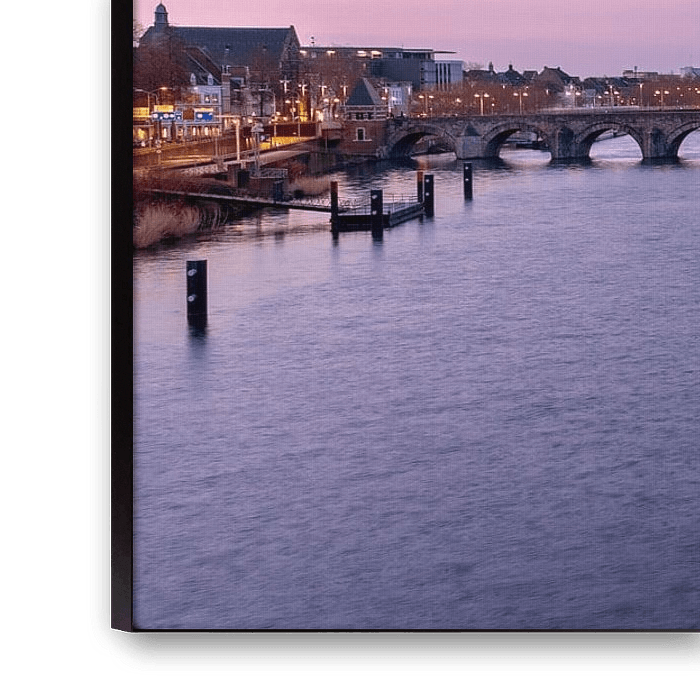Click the blue illuminated sign on the left street

(204, 116)
